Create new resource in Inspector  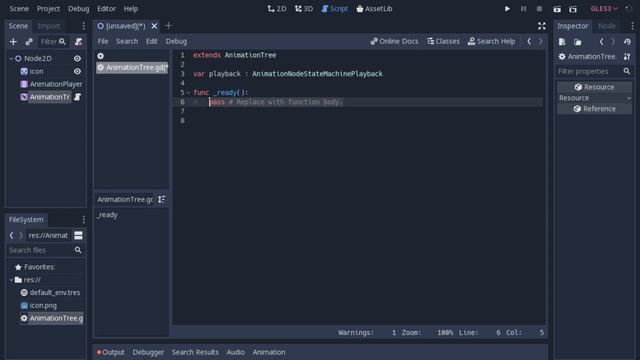562,42
